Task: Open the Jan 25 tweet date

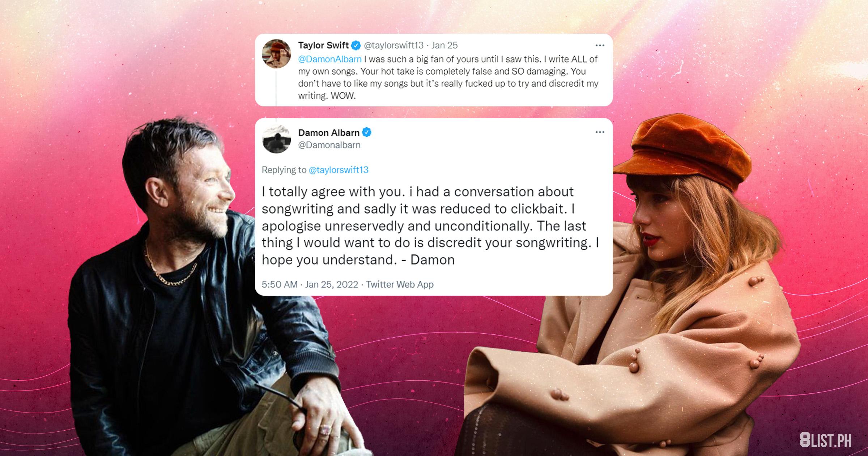Action: pos(444,46)
